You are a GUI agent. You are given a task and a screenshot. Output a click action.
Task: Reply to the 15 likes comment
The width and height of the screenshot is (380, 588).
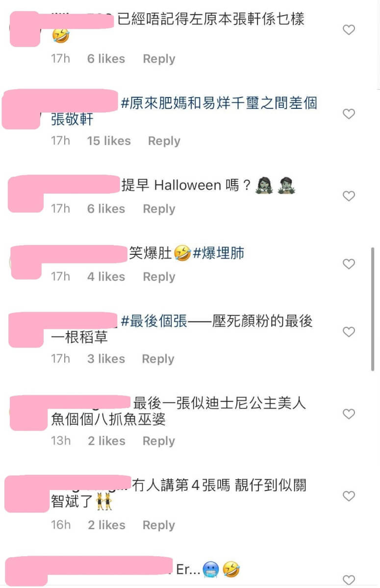pyautogui.click(x=164, y=141)
